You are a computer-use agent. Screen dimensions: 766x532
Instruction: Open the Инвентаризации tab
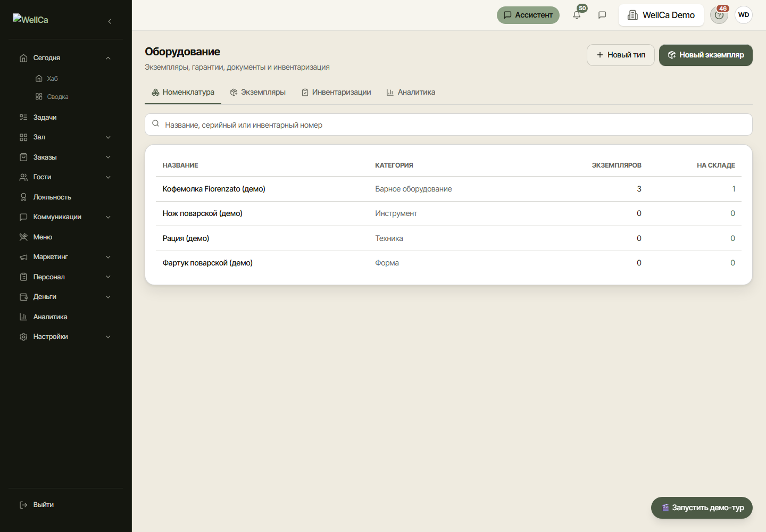click(x=336, y=93)
